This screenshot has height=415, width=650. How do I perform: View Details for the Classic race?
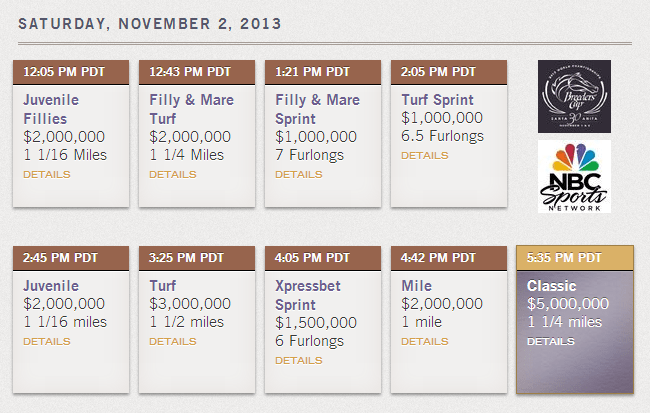pos(551,341)
